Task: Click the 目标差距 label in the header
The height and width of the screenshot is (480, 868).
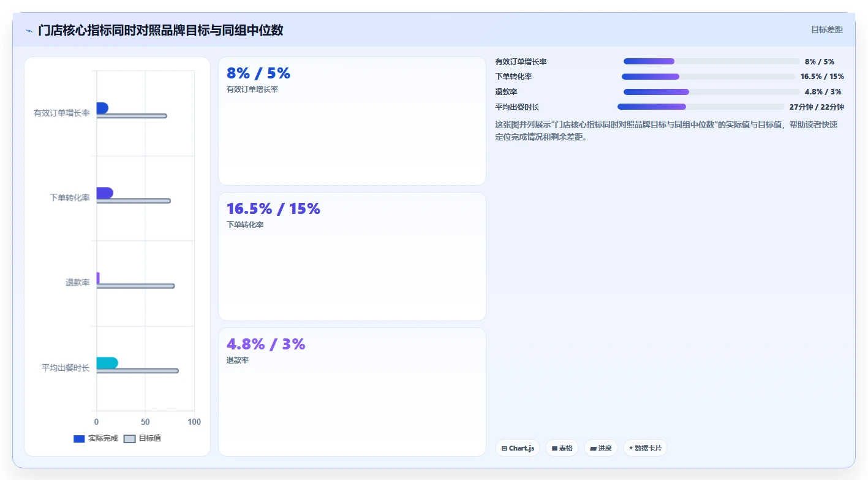Action: point(826,29)
